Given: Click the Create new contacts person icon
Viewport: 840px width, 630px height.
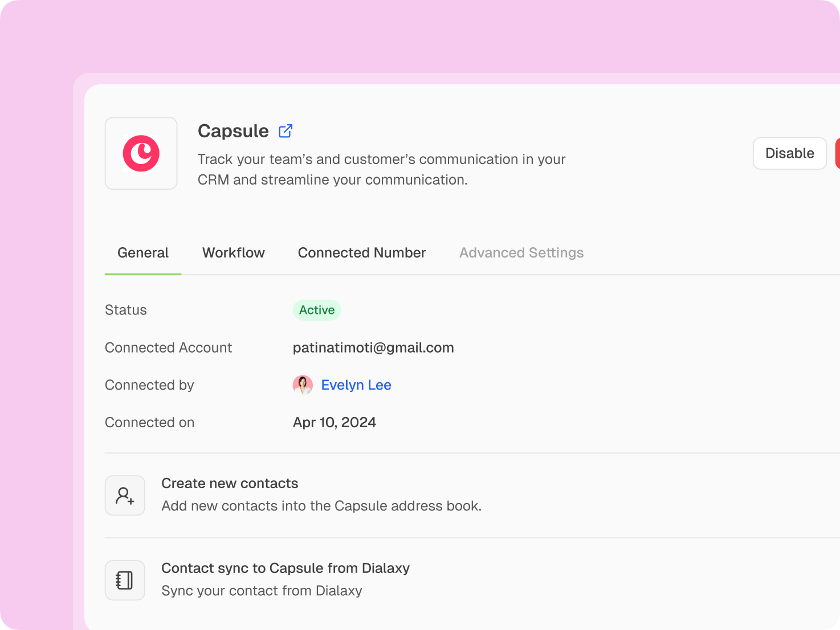Looking at the screenshot, I should click(x=125, y=496).
